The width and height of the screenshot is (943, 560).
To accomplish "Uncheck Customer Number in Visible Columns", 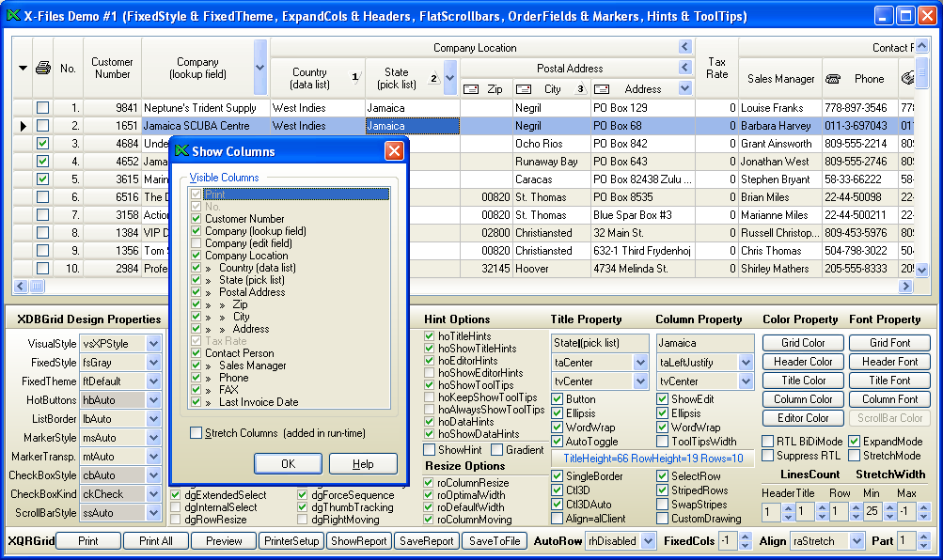I will (x=196, y=219).
